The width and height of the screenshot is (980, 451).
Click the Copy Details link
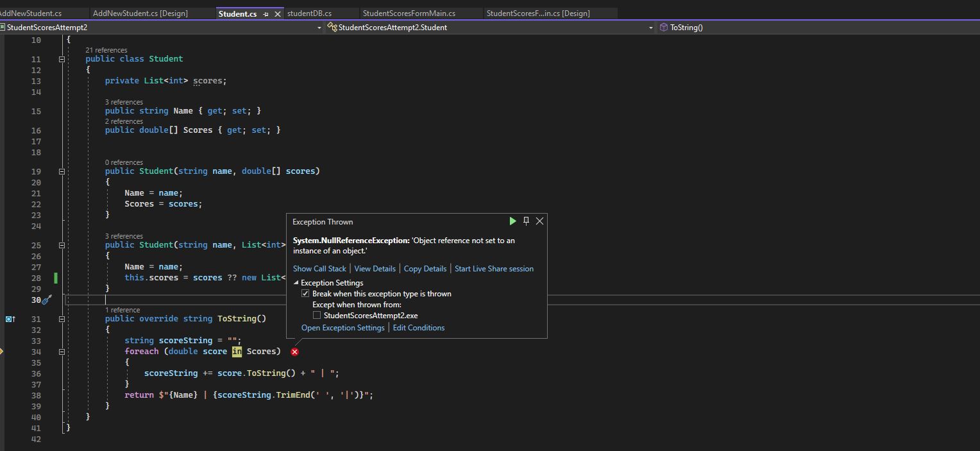click(425, 269)
